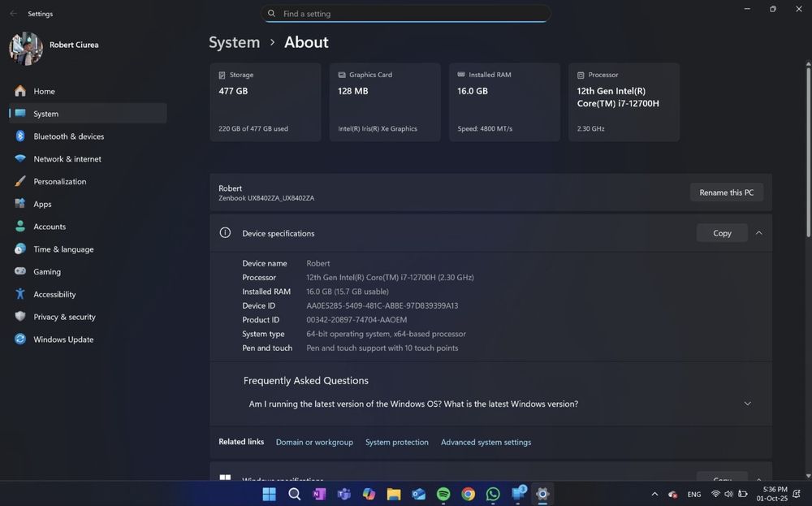
Task: Open the Installed RAM 16.0 GB card
Action: pos(504,102)
